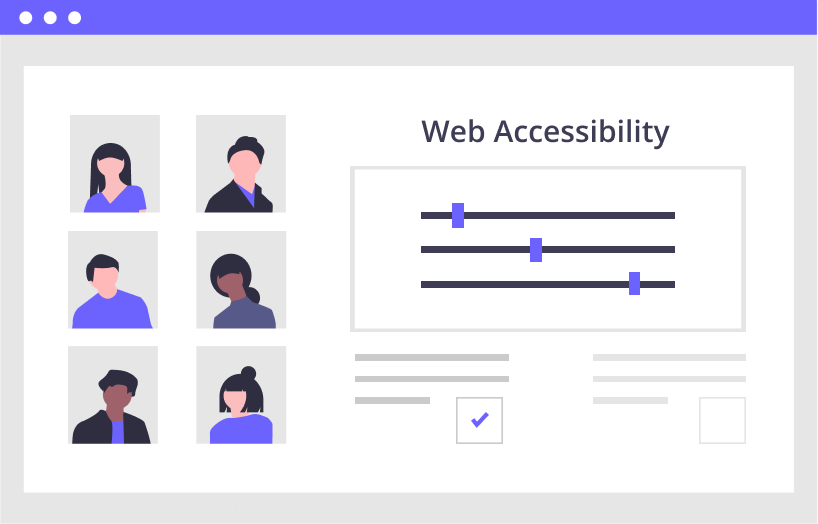
Task: Click the top slider's purple handle
Action: [x=458, y=216]
